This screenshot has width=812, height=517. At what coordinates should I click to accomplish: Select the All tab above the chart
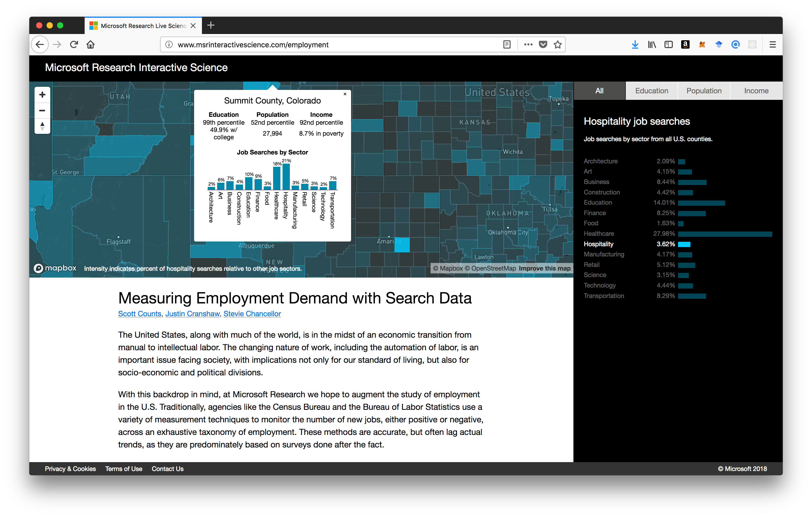pyautogui.click(x=600, y=90)
